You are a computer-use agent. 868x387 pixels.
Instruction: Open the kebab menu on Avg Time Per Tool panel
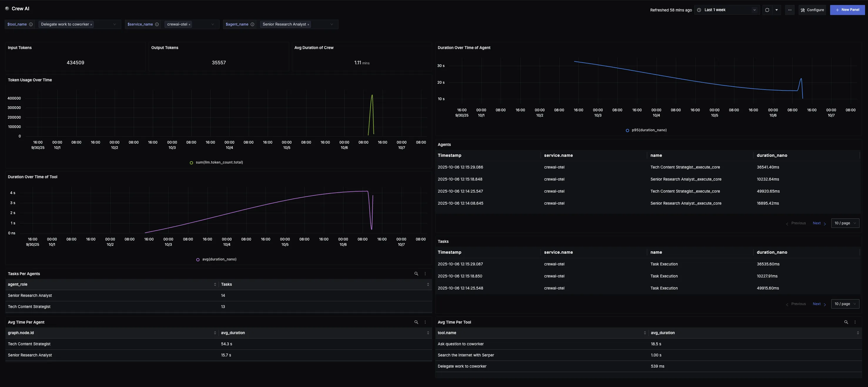click(x=855, y=322)
